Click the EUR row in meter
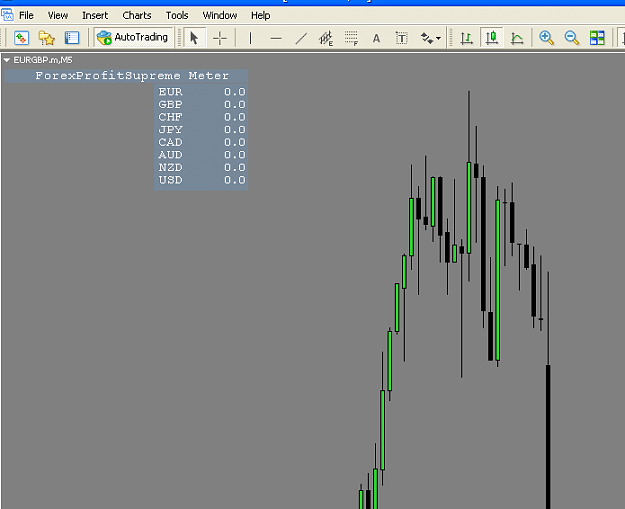The image size is (625, 509). pos(201,92)
